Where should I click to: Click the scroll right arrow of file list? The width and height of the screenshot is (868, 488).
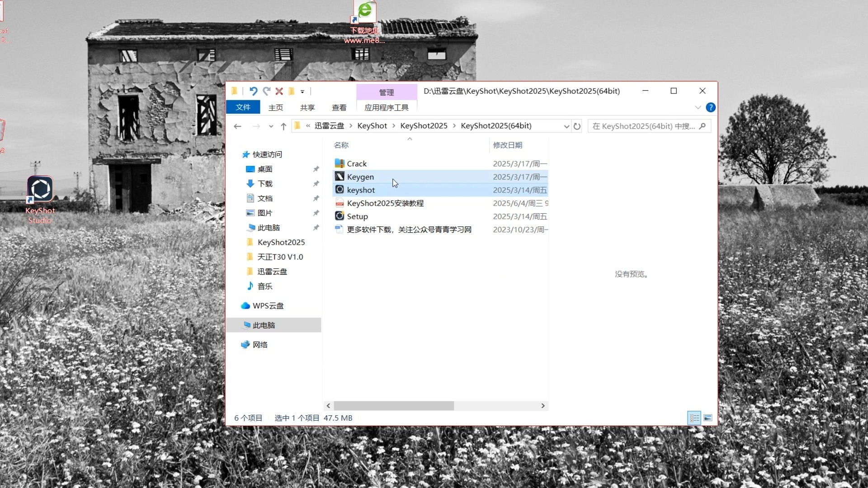[543, 406]
